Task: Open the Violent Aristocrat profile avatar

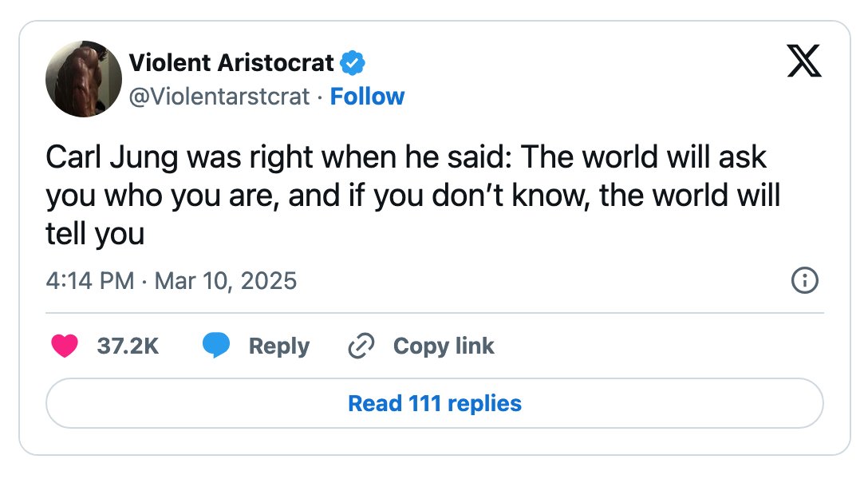Action: 84,78
